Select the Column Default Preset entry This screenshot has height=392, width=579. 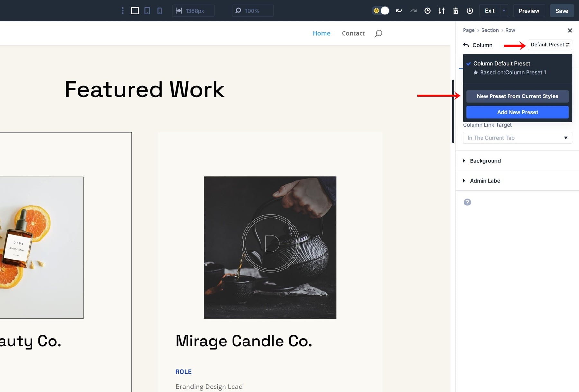(501, 64)
